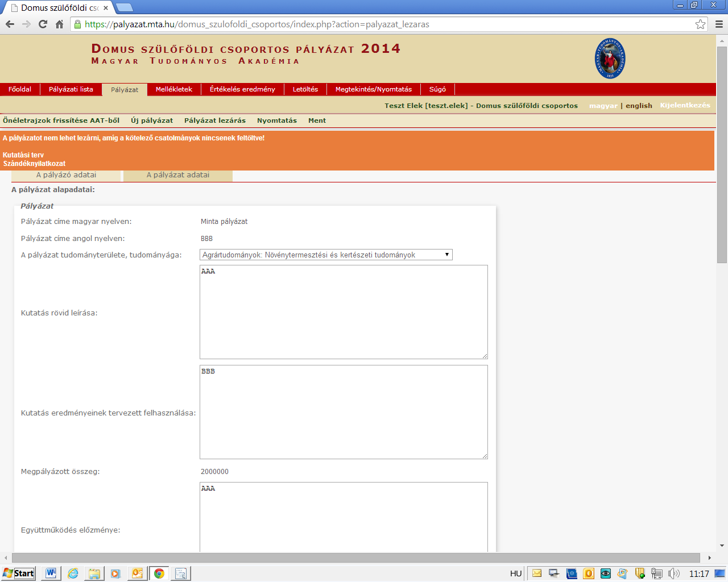Click the Új pályázat link
728x582 pixels.
[x=152, y=120]
